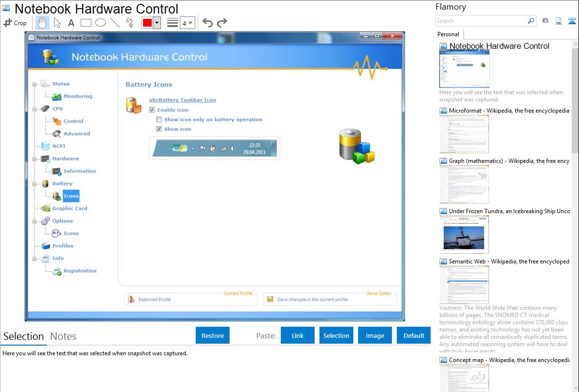Image resolution: width=579 pixels, height=392 pixels.
Task: Open the ACPI tree item
Action: pos(58,146)
